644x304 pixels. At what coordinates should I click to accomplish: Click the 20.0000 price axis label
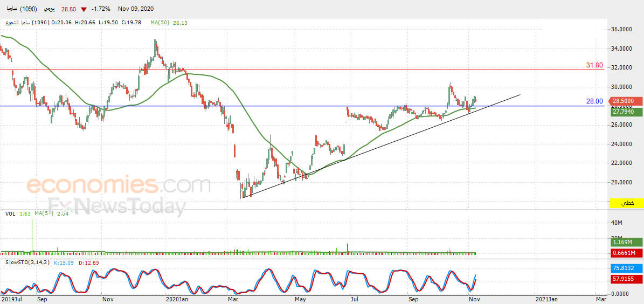(x=621, y=182)
